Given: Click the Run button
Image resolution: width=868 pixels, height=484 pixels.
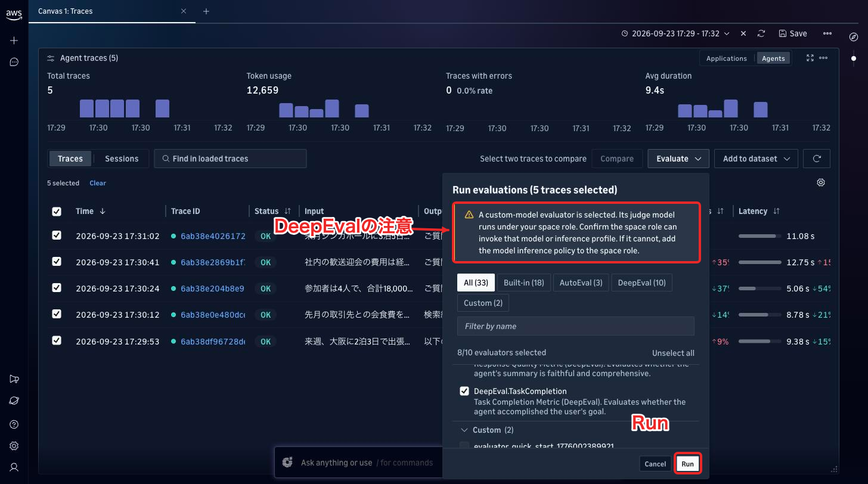Looking at the screenshot, I should [688, 464].
